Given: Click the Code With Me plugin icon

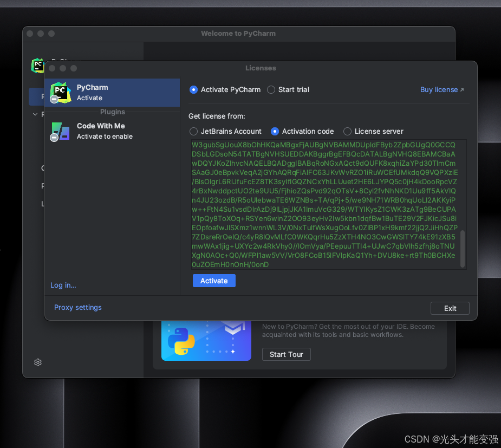Looking at the screenshot, I should (x=60, y=131).
